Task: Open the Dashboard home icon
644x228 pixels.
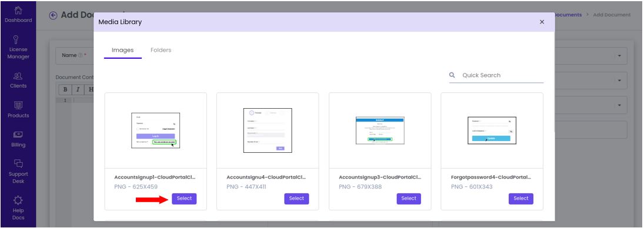Action: (18, 10)
